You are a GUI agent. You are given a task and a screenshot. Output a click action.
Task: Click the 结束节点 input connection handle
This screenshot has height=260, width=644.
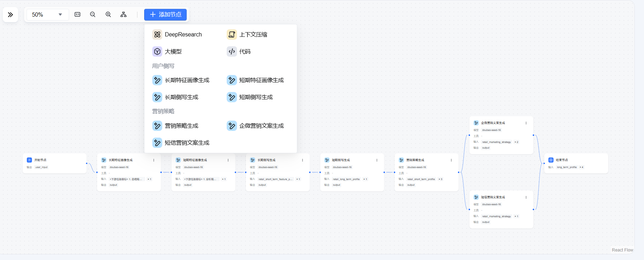(x=544, y=163)
